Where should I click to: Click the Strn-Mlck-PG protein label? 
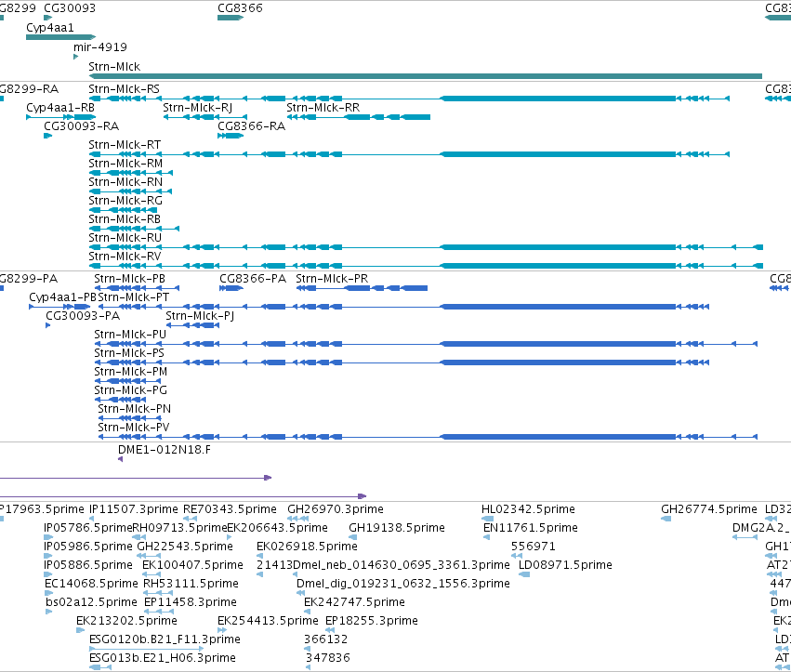(x=131, y=390)
